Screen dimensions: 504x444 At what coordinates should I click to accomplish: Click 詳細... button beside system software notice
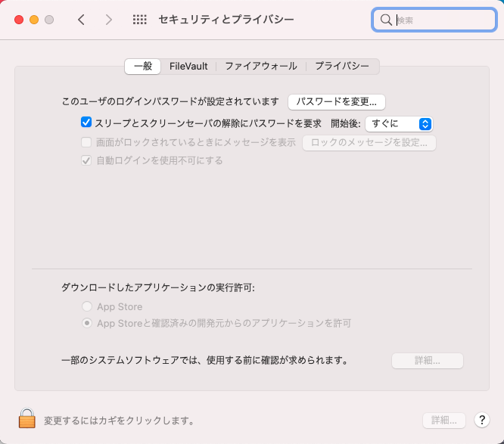tap(427, 361)
